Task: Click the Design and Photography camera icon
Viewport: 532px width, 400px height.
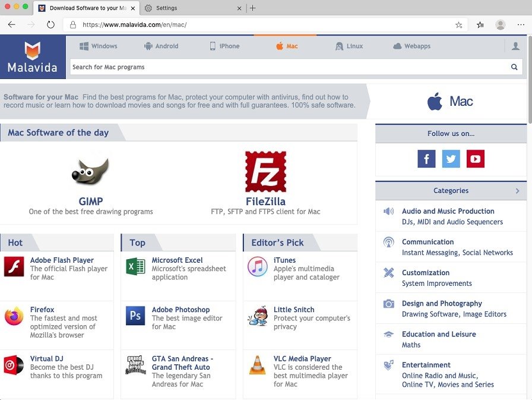Action: (x=388, y=304)
